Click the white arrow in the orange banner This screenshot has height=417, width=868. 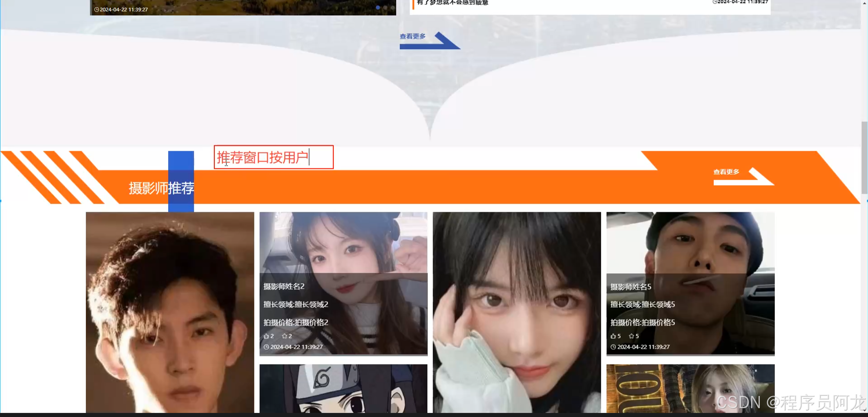(x=761, y=176)
